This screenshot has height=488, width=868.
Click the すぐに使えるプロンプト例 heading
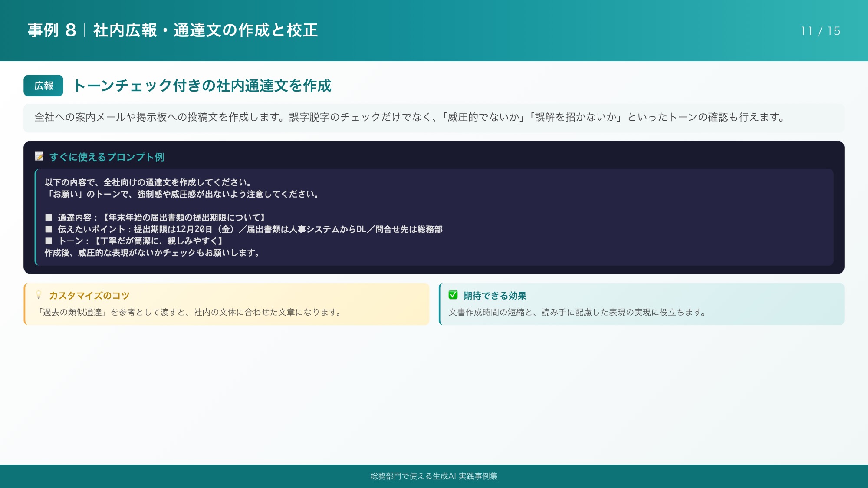point(107,157)
